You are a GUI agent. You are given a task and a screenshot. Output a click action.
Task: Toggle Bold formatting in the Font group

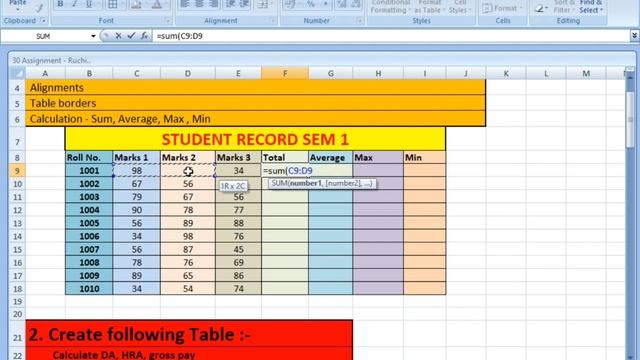(x=60, y=4)
